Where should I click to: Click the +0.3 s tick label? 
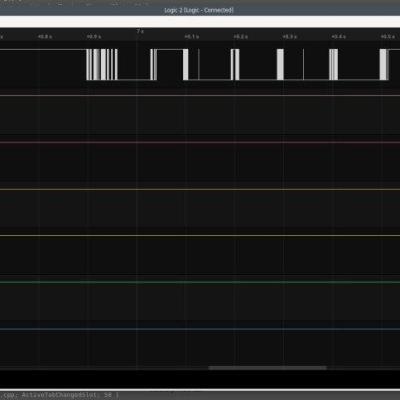(290, 37)
